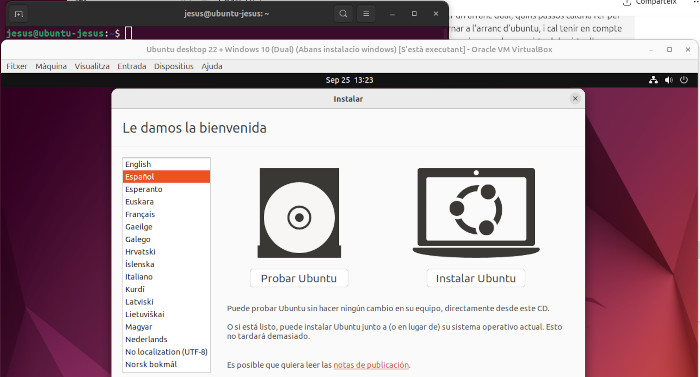Select Français in the language list
This screenshot has width=700, height=377.
point(166,214)
